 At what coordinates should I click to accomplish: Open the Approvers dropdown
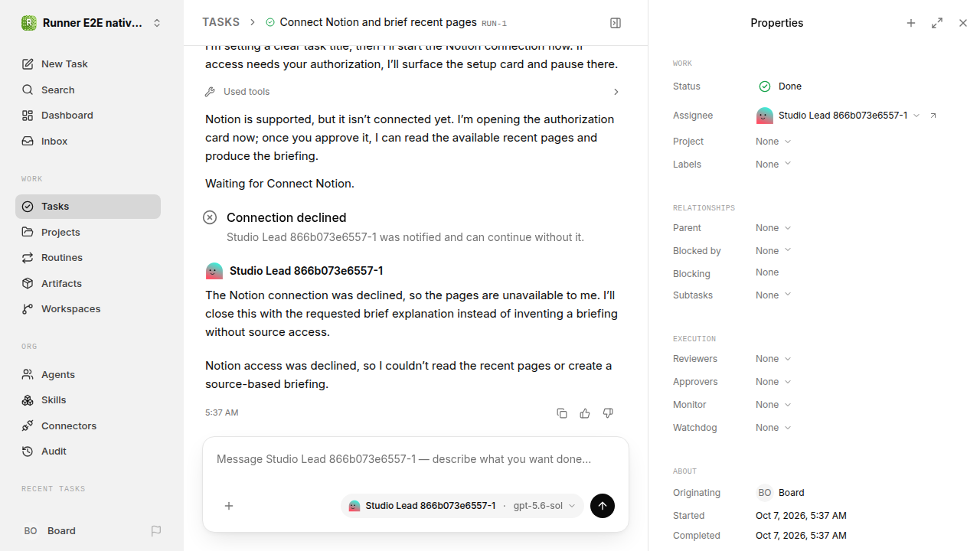(773, 382)
